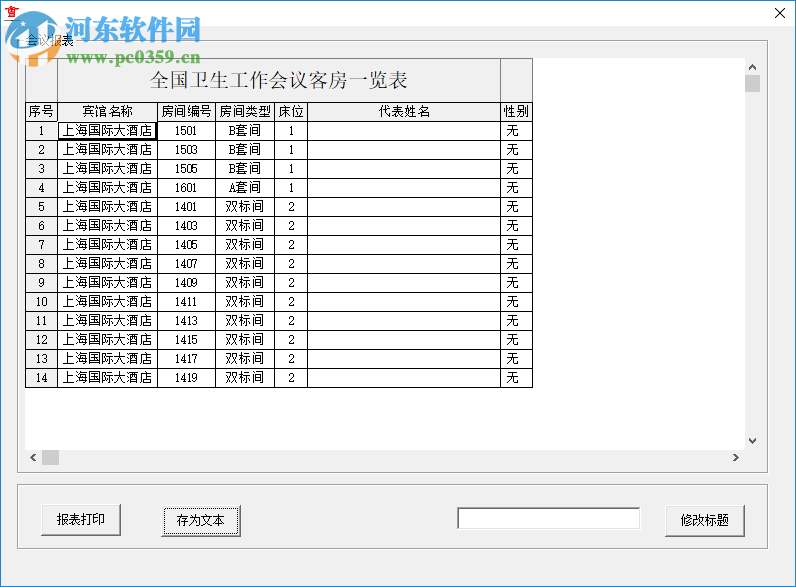Click the horizontal scrollbar thumb

[50, 458]
